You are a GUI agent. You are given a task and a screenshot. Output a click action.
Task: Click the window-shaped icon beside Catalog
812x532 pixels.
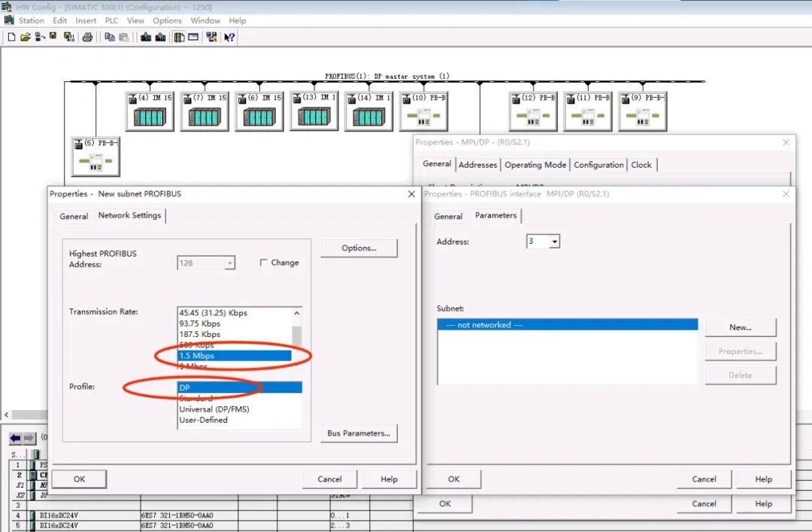pos(193,37)
